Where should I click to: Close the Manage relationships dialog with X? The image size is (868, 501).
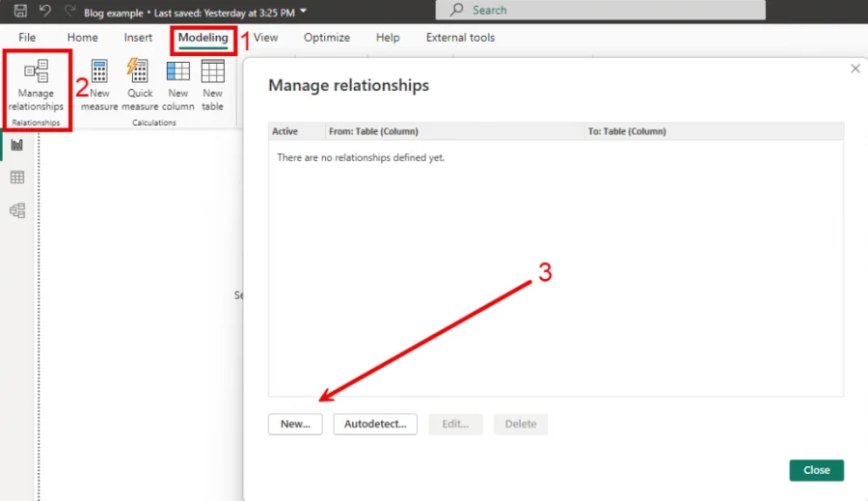pos(855,69)
